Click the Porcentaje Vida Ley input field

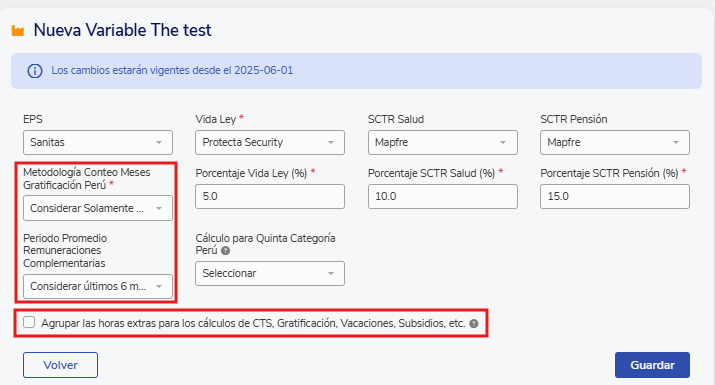click(x=270, y=197)
